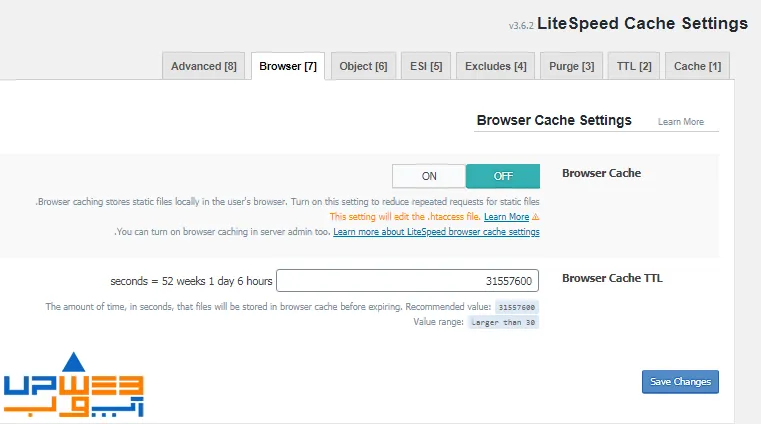Click the 'Larger than 30' value range

(503, 322)
